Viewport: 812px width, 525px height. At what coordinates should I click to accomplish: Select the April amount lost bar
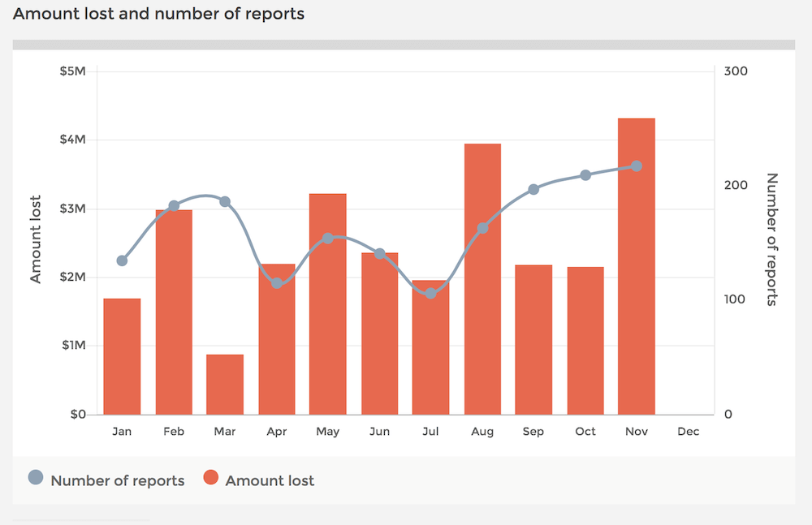click(x=277, y=339)
